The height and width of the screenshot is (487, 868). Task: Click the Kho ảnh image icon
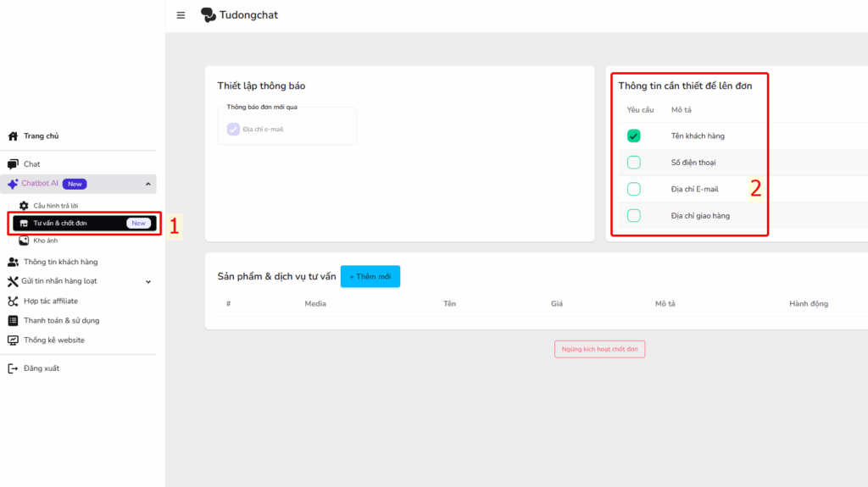point(24,241)
